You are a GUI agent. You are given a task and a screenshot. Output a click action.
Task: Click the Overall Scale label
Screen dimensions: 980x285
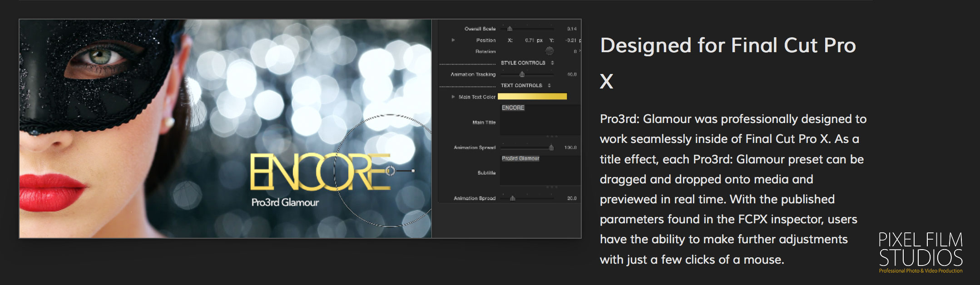tap(480, 29)
